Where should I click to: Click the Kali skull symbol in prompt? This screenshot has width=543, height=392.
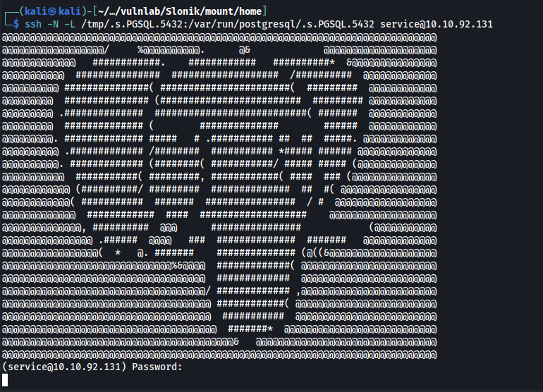53,11
